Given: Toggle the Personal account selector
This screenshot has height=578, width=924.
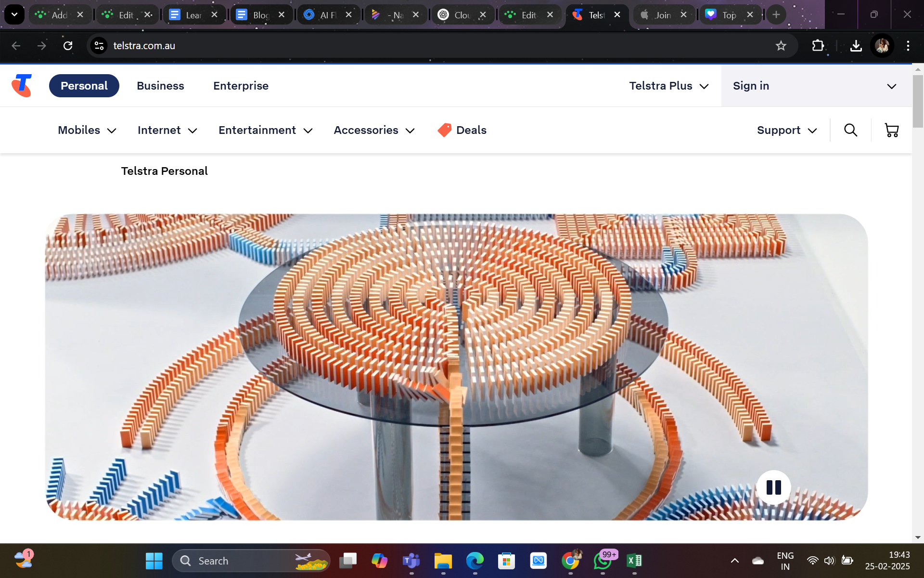Looking at the screenshot, I should click(85, 85).
